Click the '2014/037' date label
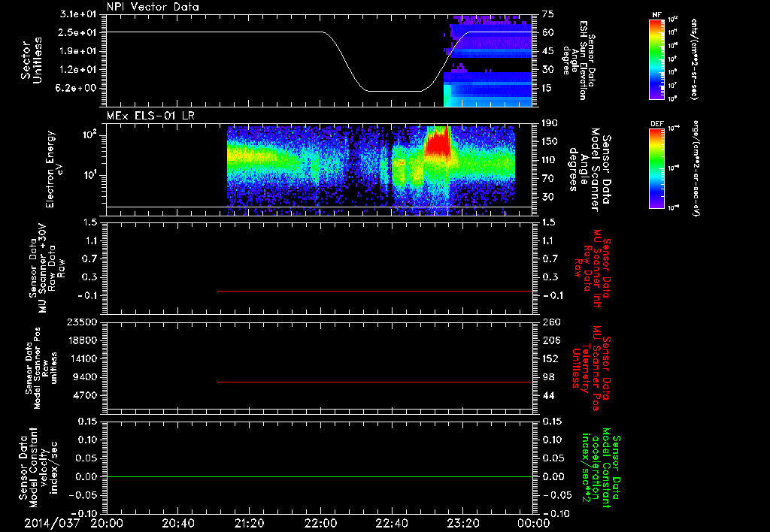 (52, 523)
